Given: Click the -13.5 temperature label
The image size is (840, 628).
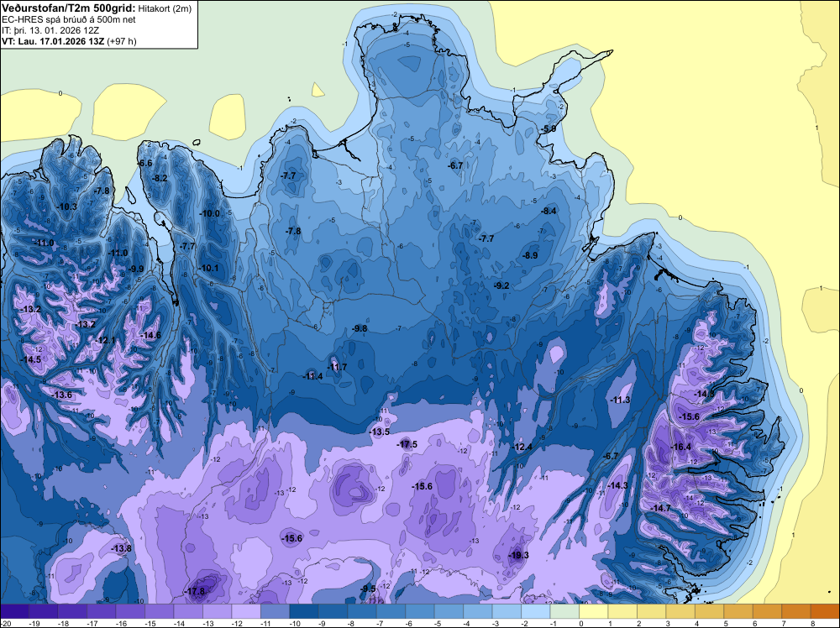Looking at the screenshot, I should (380, 432).
